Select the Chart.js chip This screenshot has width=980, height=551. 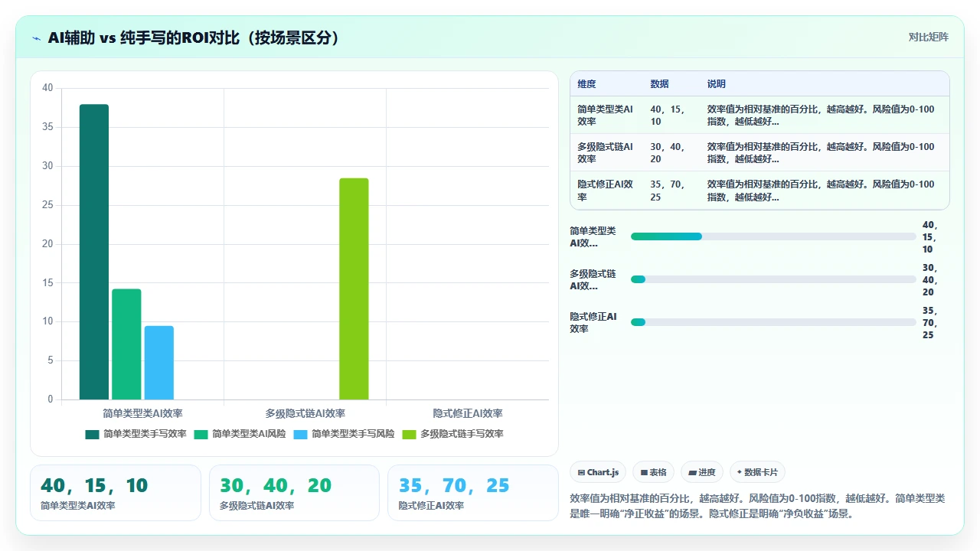[598, 472]
